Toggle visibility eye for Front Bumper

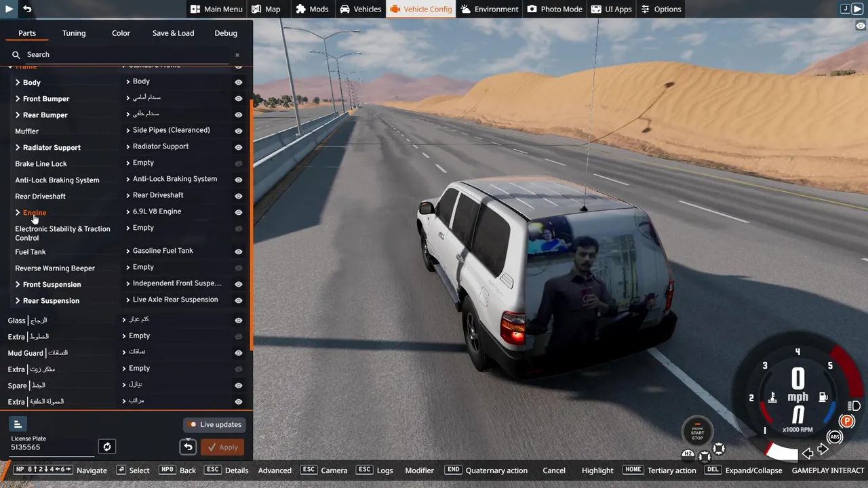pos(239,98)
